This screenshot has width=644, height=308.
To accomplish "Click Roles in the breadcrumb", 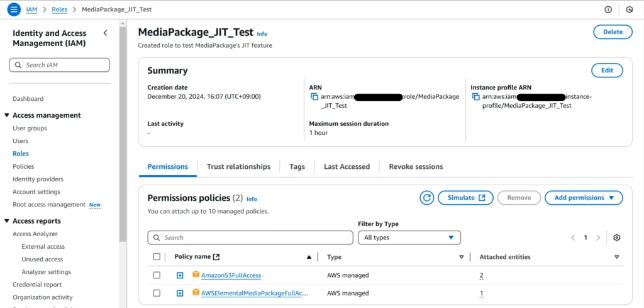I will pyautogui.click(x=60, y=9).
